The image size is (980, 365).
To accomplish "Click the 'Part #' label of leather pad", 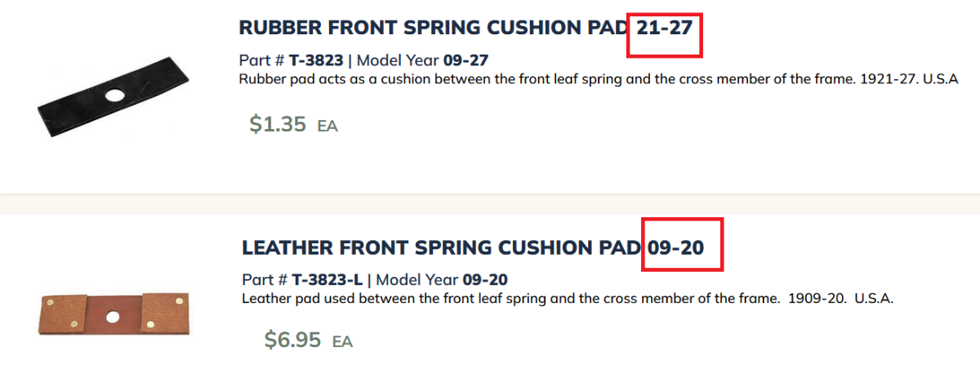I will 265,280.
